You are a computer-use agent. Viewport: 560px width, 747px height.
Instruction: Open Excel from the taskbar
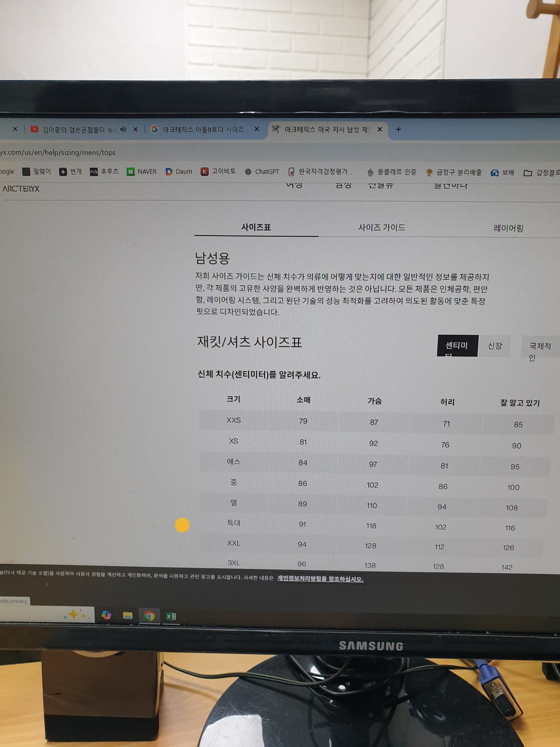[171, 617]
